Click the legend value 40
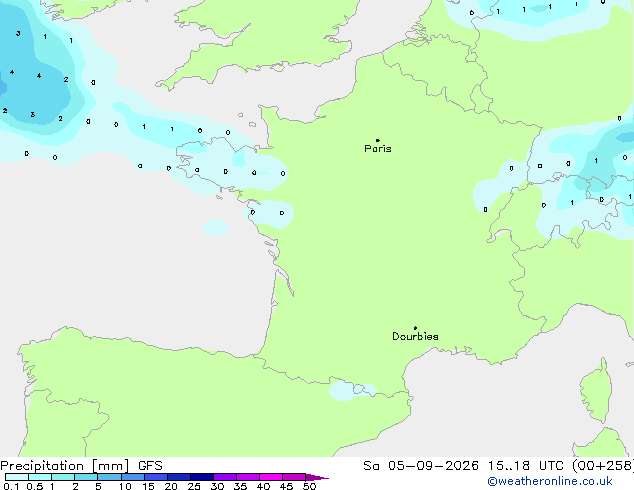634x490 pixels. [x=263, y=486]
